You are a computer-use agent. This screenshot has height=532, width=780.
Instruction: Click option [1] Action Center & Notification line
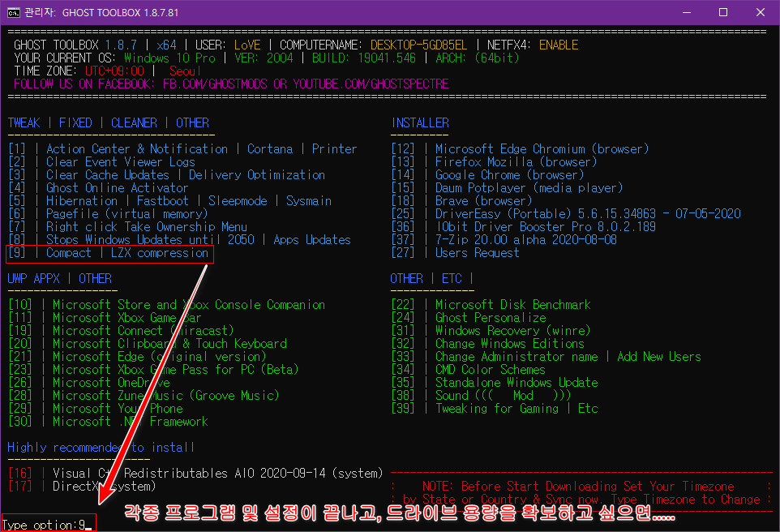click(182, 148)
